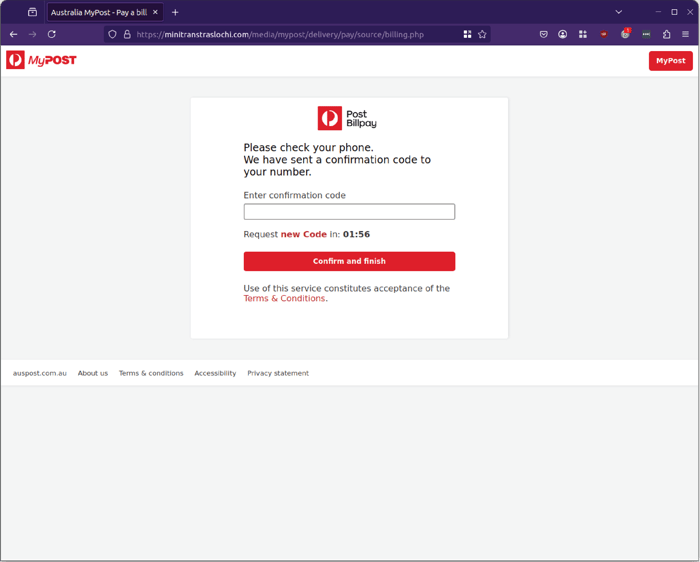
Task: Open Privacy statement footer link
Action: [x=278, y=373]
